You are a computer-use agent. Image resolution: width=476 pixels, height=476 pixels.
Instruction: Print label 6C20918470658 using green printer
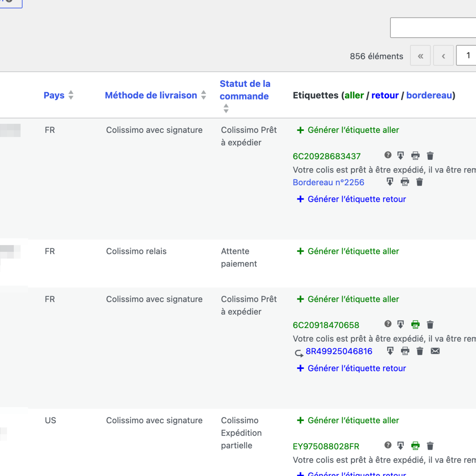(x=415, y=324)
